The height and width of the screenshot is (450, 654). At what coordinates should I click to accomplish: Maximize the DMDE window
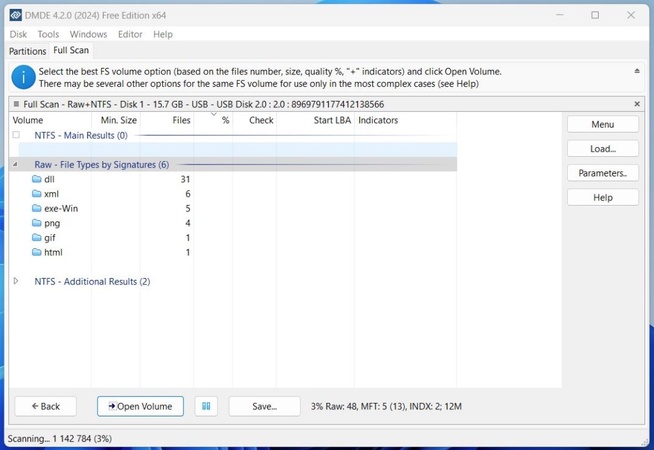click(x=595, y=15)
